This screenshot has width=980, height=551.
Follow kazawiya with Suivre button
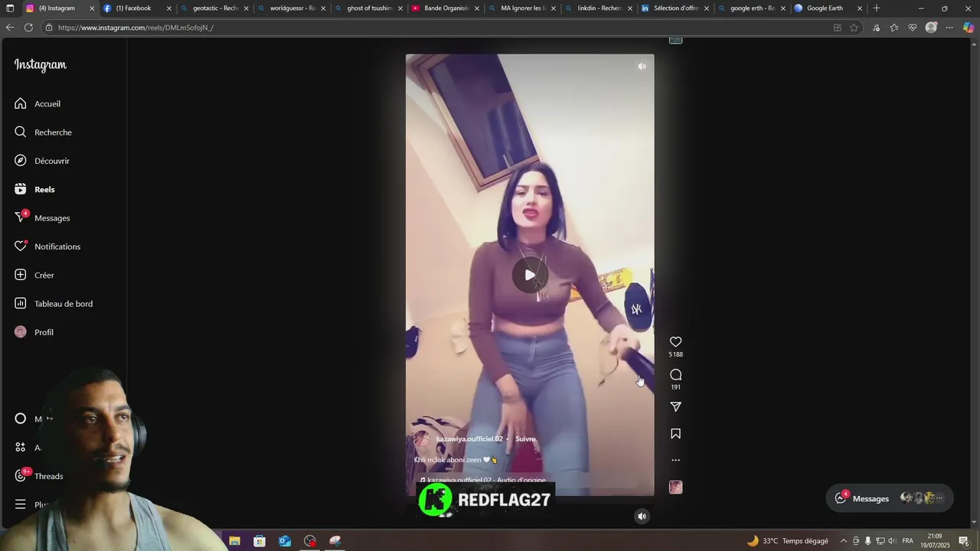point(525,439)
